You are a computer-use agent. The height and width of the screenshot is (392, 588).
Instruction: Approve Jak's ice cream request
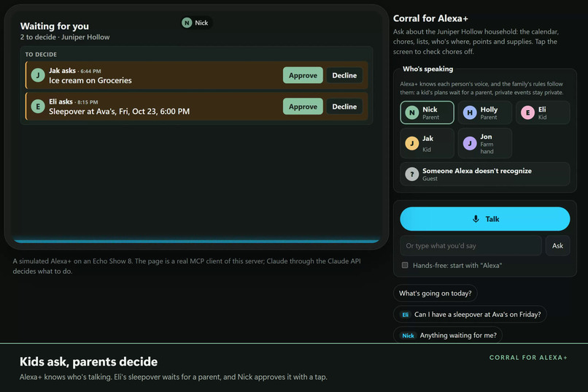click(303, 75)
